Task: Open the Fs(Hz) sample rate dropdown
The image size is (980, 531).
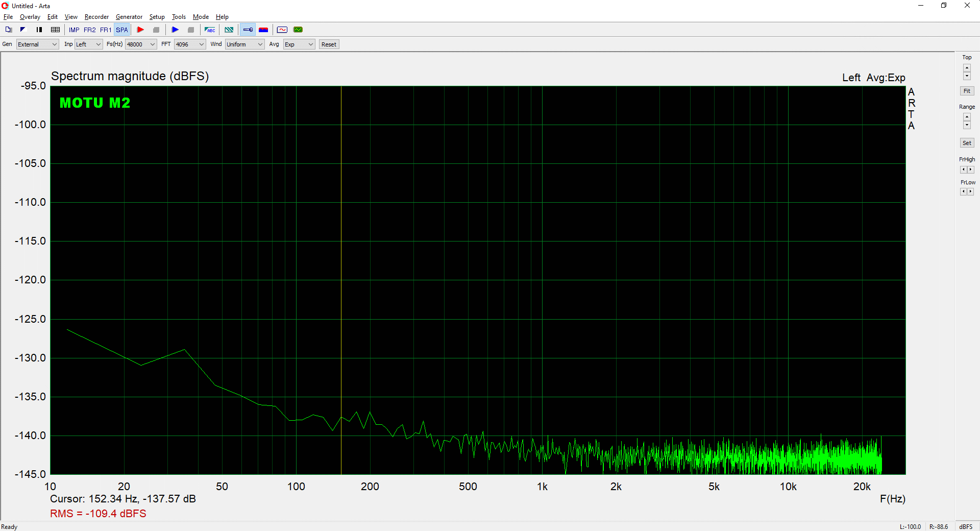Action: (141, 44)
